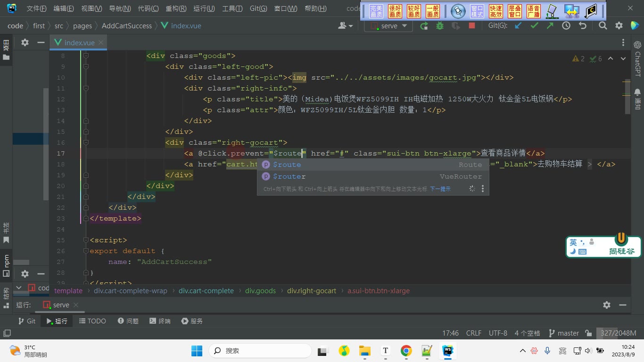Click the Git update project arrow
This screenshot has height=362, width=644.
[518, 26]
